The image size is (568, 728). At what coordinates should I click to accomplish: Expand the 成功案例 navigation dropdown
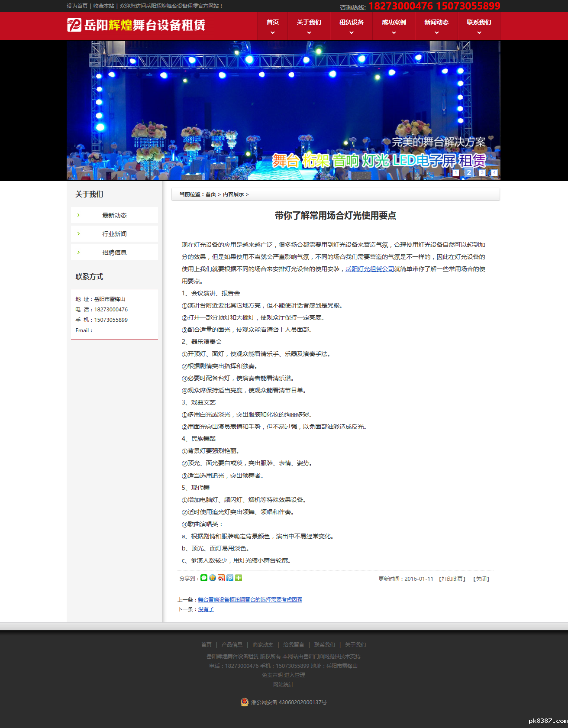click(394, 26)
